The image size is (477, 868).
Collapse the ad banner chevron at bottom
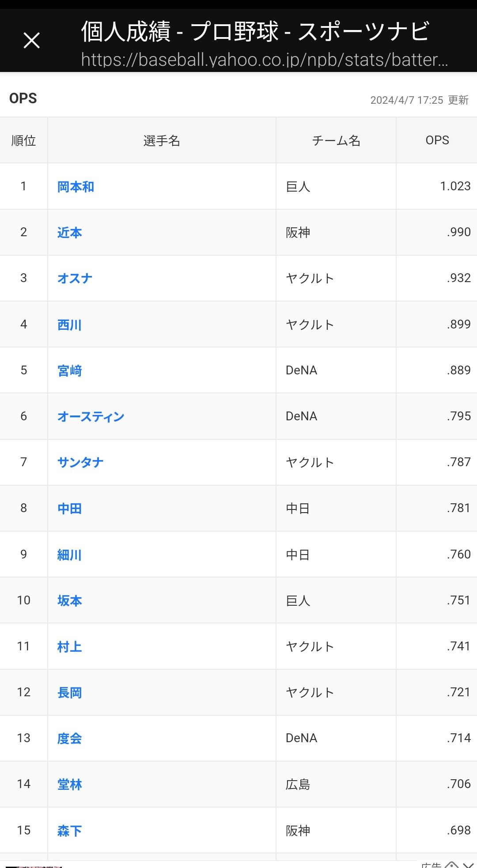click(469, 865)
